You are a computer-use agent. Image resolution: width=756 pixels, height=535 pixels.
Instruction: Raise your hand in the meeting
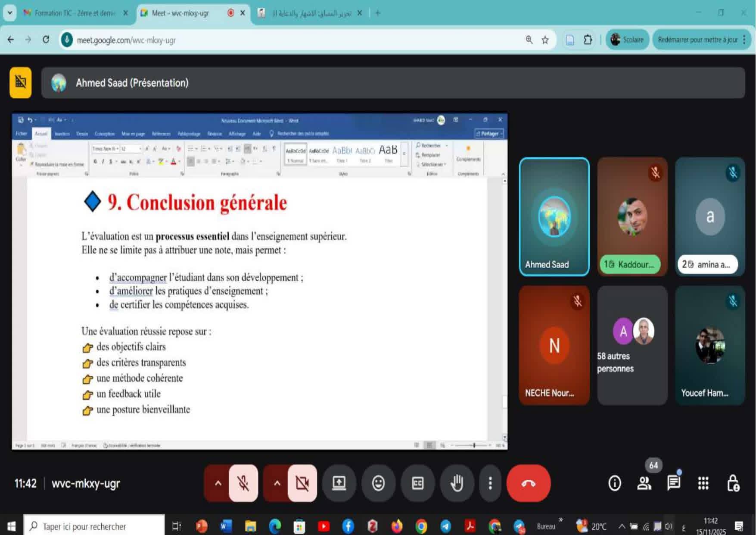pos(457,483)
